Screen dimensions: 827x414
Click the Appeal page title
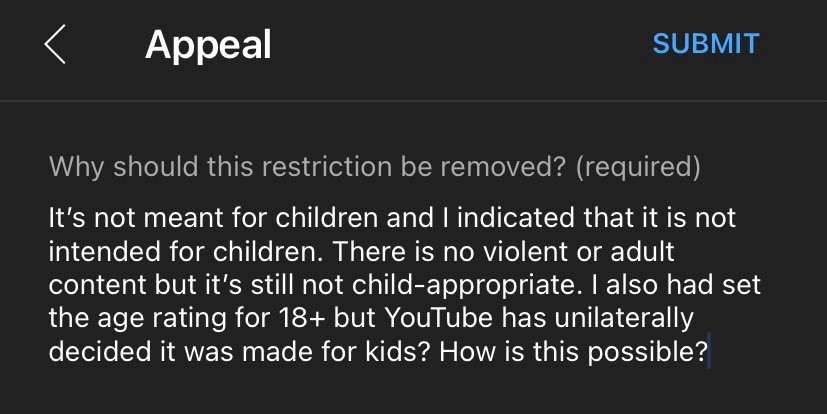click(208, 45)
